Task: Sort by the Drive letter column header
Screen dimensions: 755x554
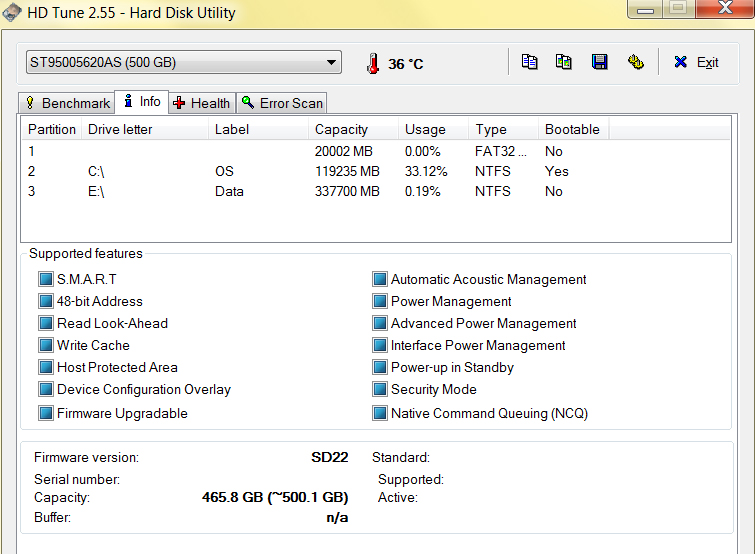Action: tap(144, 129)
